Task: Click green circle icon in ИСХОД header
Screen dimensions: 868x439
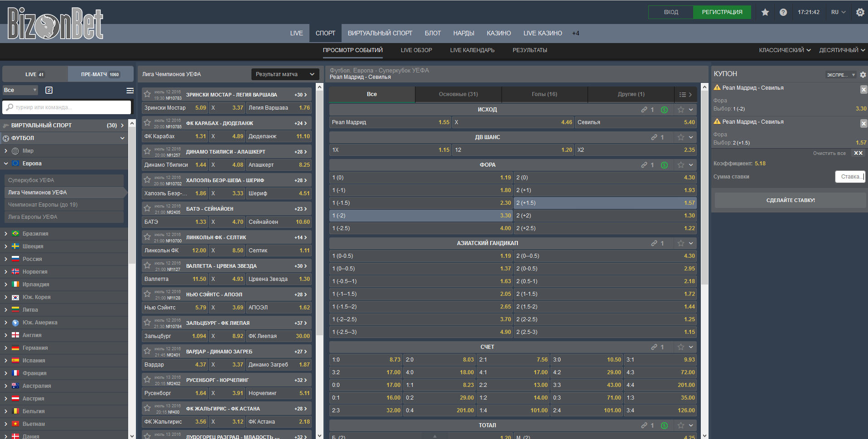Action: pyautogui.click(x=664, y=110)
